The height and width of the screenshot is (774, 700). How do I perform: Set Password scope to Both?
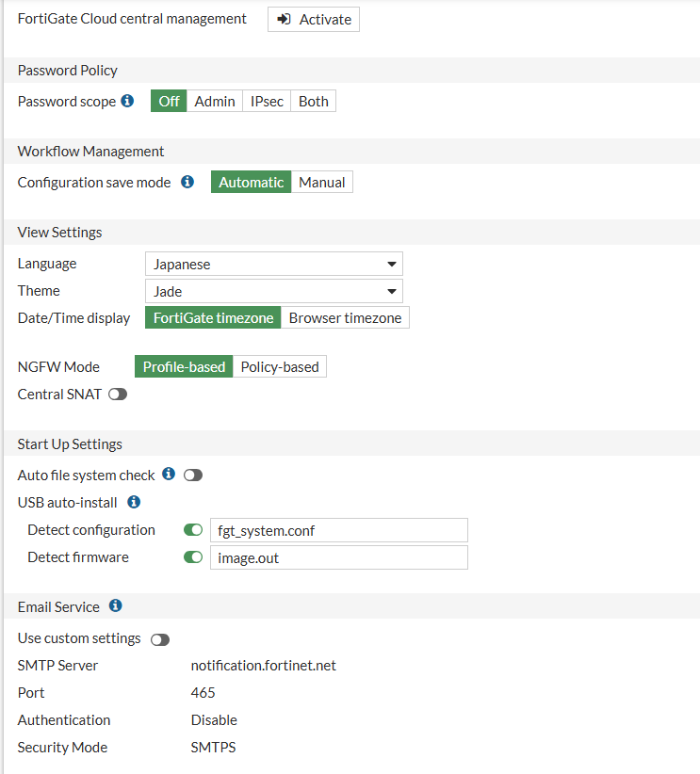click(x=314, y=101)
